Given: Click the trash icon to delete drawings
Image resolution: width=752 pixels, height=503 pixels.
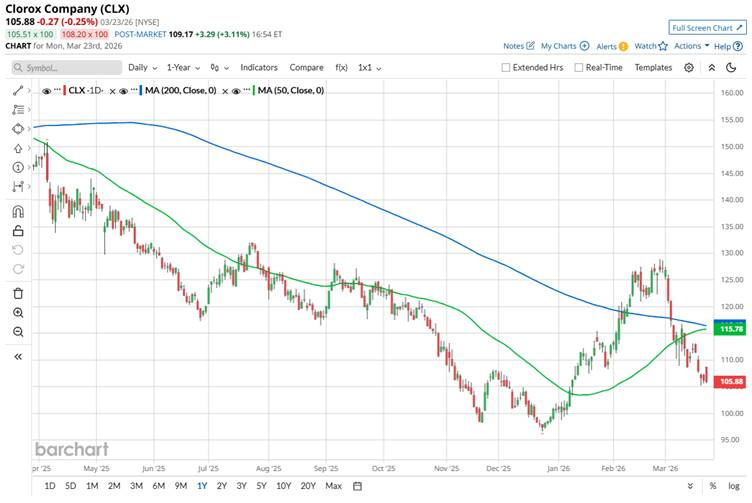Looking at the screenshot, I should [18, 293].
